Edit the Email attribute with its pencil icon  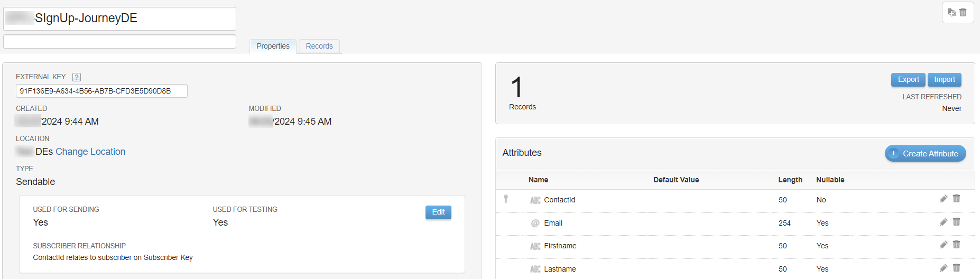tap(944, 222)
